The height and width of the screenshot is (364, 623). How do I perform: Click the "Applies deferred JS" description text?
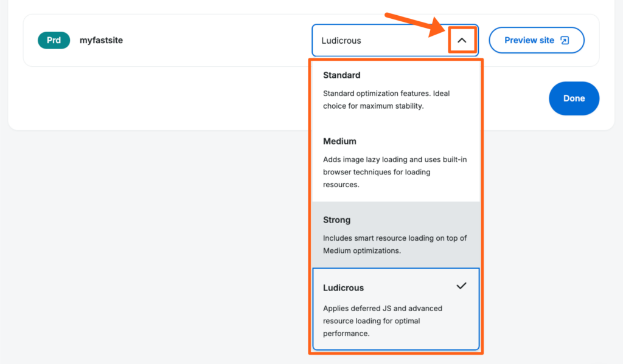tap(383, 321)
